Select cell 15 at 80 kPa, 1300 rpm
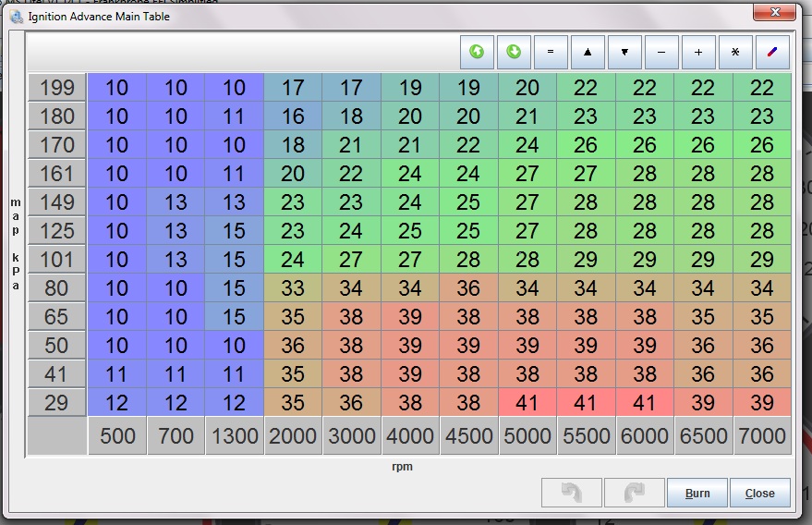 (234, 288)
